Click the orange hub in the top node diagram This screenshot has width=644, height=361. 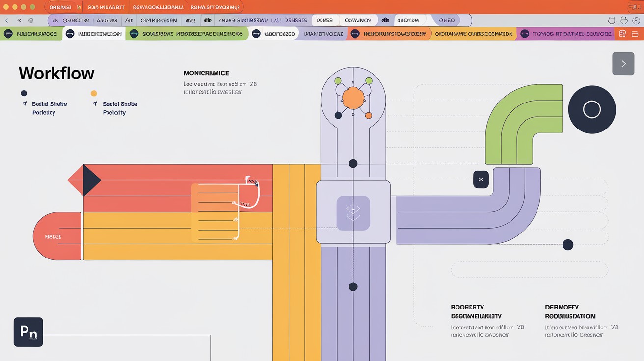[x=353, y=98]
